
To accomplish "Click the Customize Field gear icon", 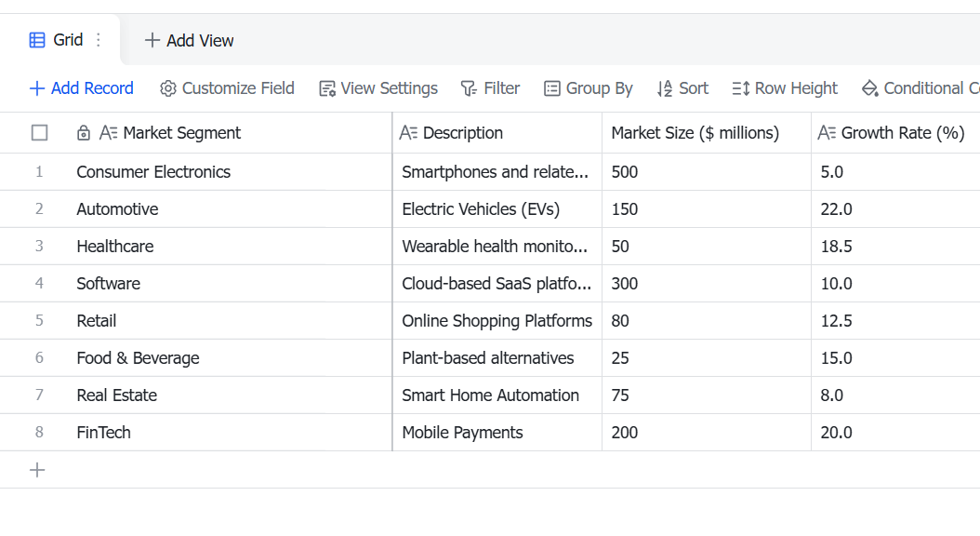I will (167, 88).
